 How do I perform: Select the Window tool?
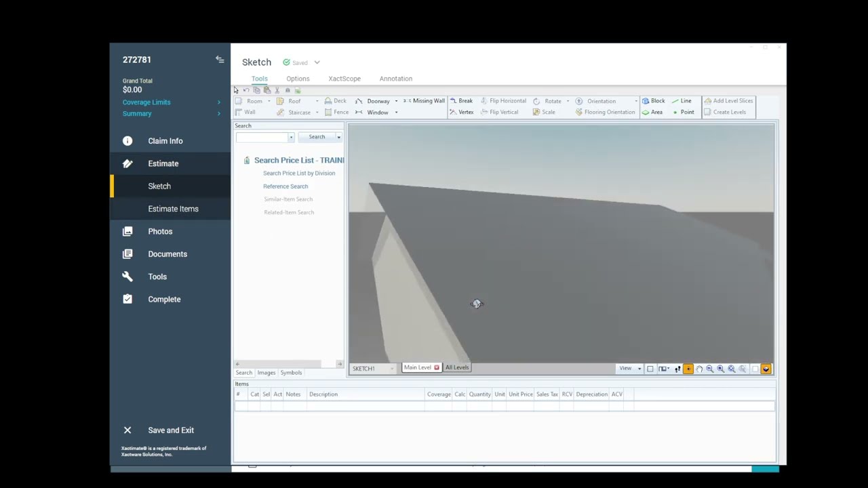[372, 113]
